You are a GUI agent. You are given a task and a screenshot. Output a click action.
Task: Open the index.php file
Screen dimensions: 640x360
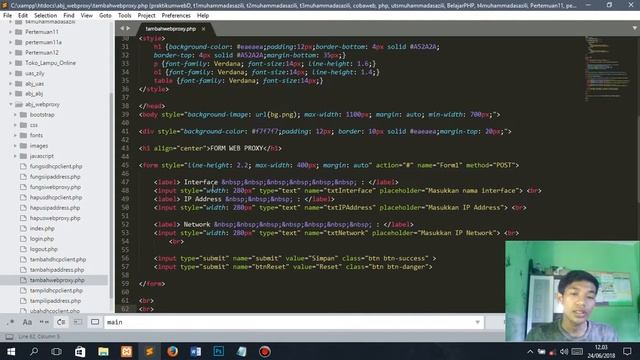click(42, 229)
